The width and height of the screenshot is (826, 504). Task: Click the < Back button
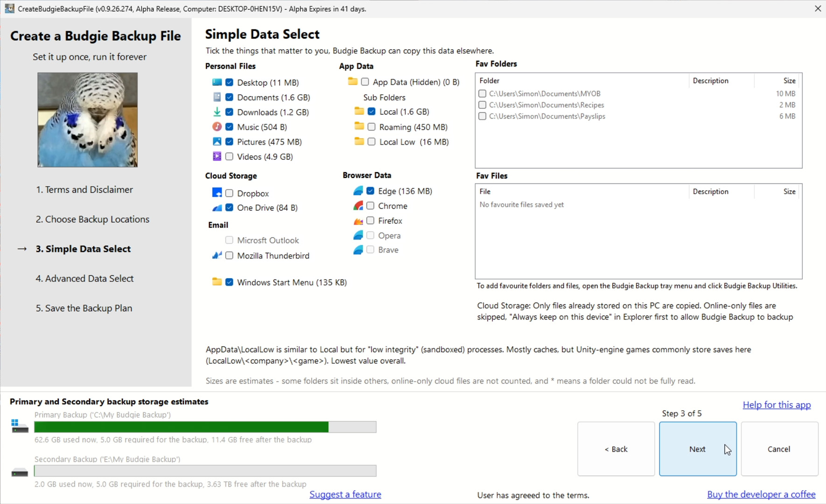(616, 449)
